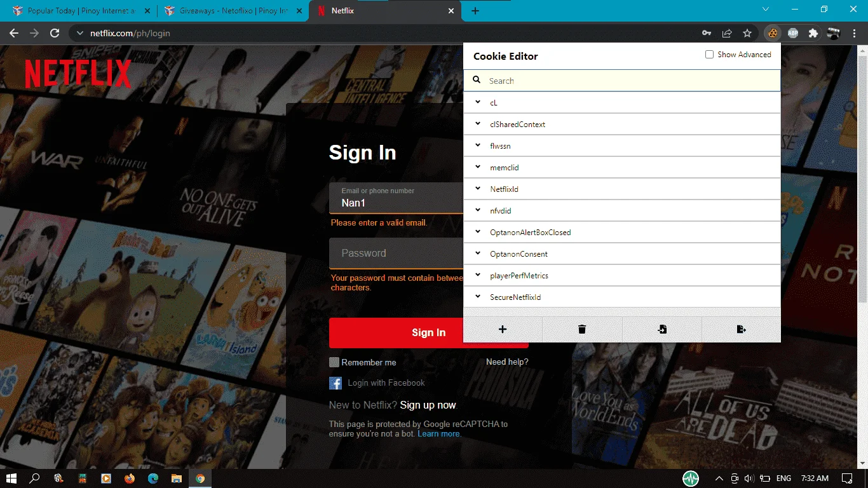The image size is (868, 488).
Task: Expand the memclid cookie
Action: pyautogui.click(x=622, y=167)
